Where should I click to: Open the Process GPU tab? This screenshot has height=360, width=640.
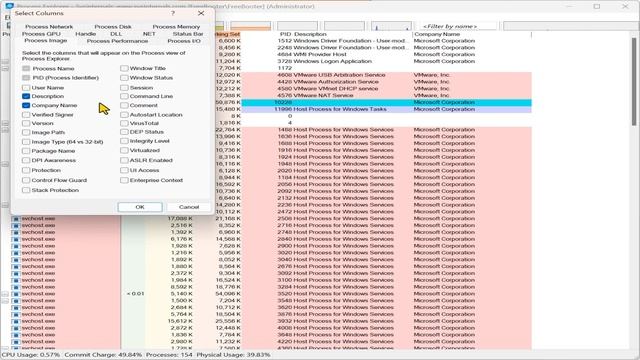[x=41, y=34]
